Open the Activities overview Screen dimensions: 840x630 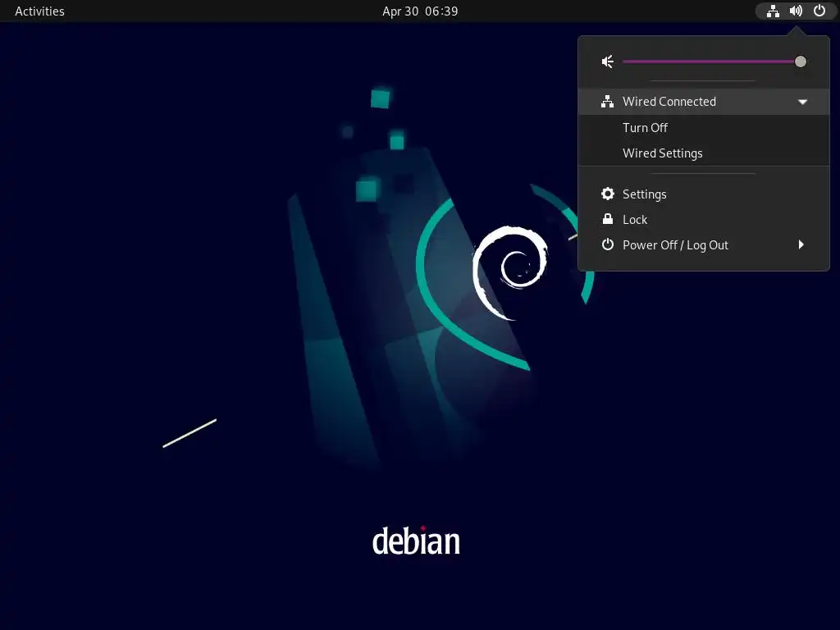click(39, 11)
